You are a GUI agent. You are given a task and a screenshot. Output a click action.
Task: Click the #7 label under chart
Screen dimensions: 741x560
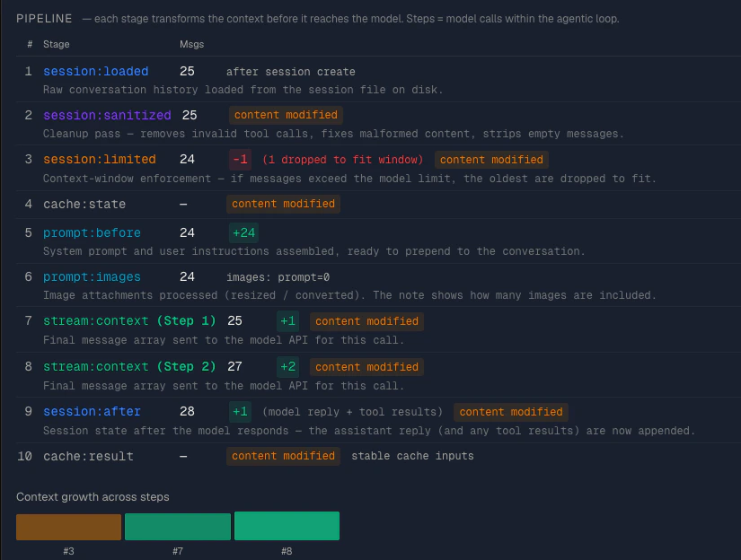click(x=178, y=551)
